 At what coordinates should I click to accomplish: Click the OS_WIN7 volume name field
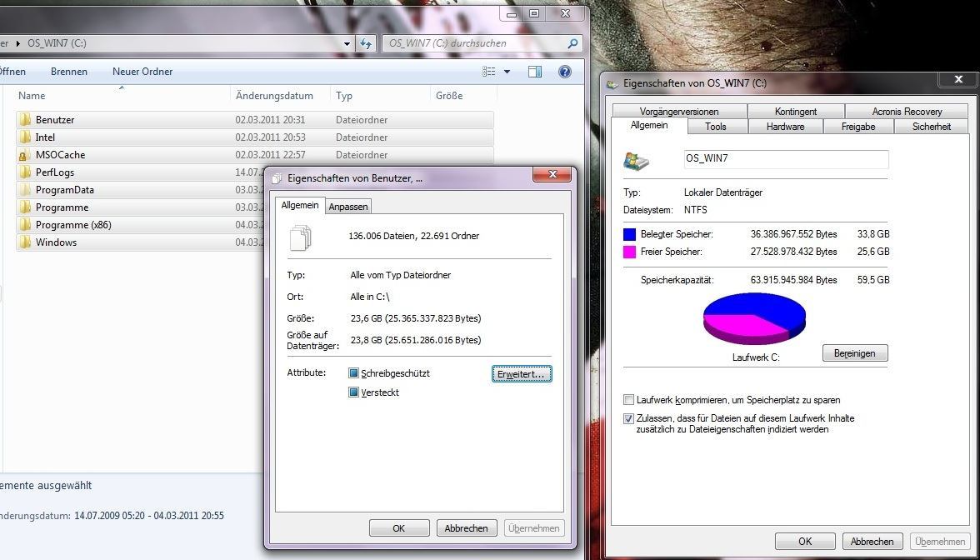tap(787, 159)
